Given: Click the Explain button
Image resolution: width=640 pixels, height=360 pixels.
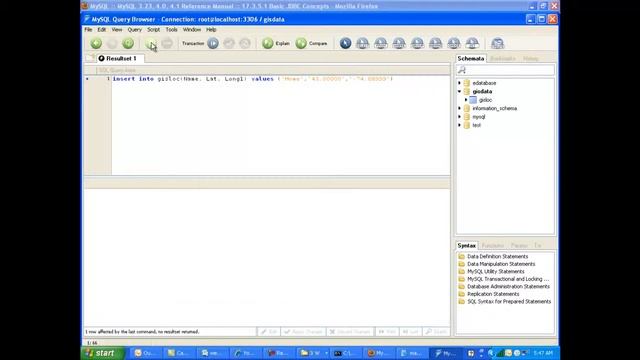Looking at the screenshot, I should pyautogui.click(x=276, y=43).
